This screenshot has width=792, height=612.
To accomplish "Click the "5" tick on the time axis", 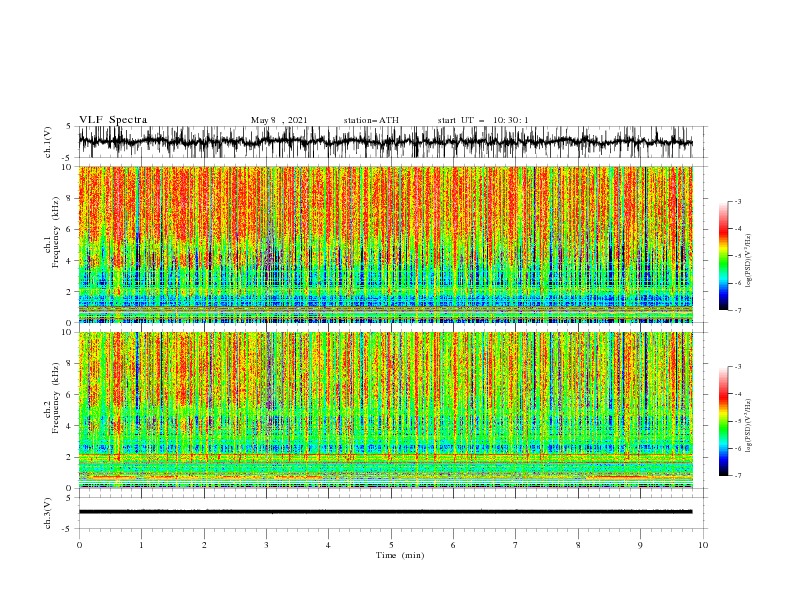I will (x=391, y=545).
